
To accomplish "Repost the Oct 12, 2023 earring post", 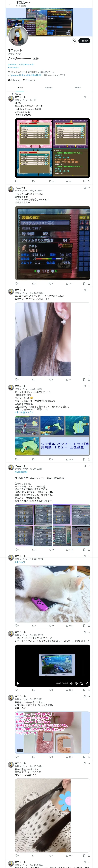I will [33, 379].
